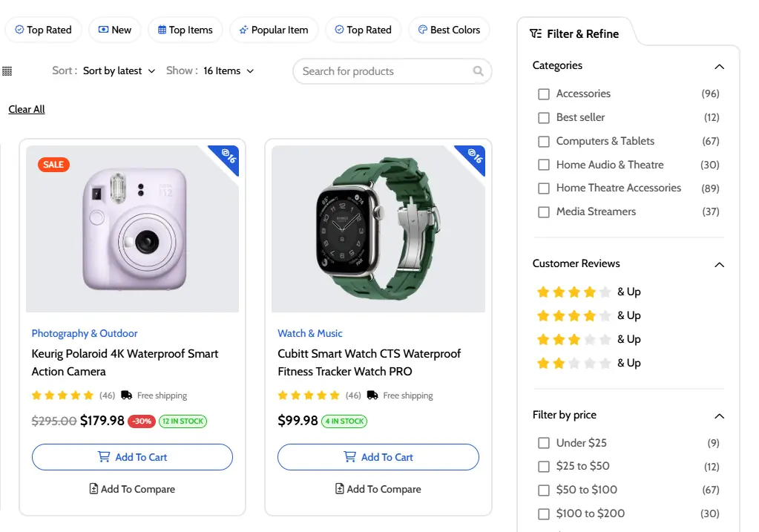Check the Accessories category box
759x532 pixels.
544,94
